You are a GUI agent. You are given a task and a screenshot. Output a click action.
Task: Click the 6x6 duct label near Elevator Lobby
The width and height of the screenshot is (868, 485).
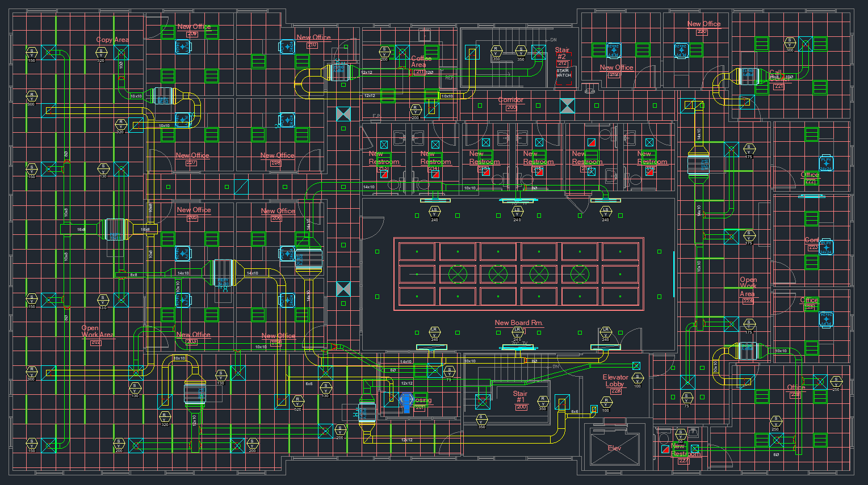coord(575,412)
